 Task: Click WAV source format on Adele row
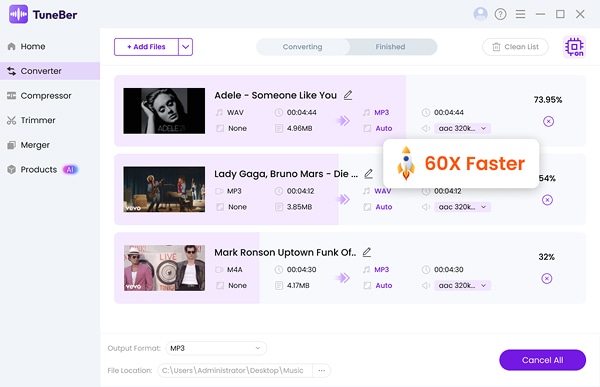point(235,113)
